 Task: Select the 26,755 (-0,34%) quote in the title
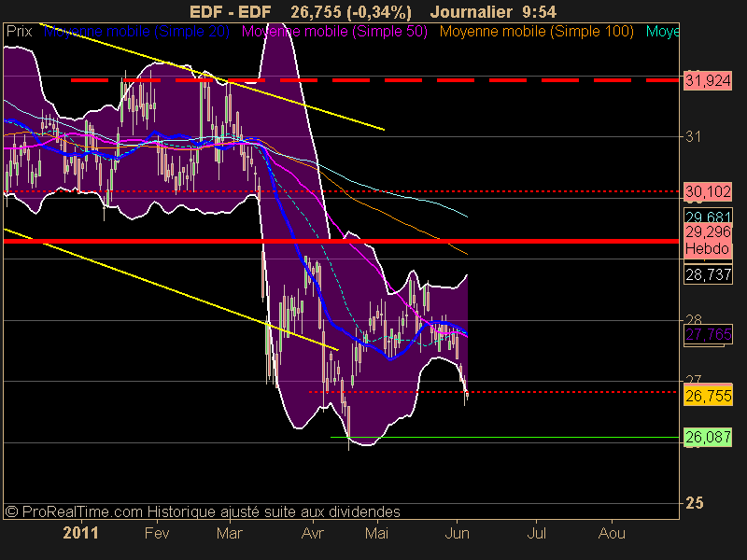[x=351, y=12]
